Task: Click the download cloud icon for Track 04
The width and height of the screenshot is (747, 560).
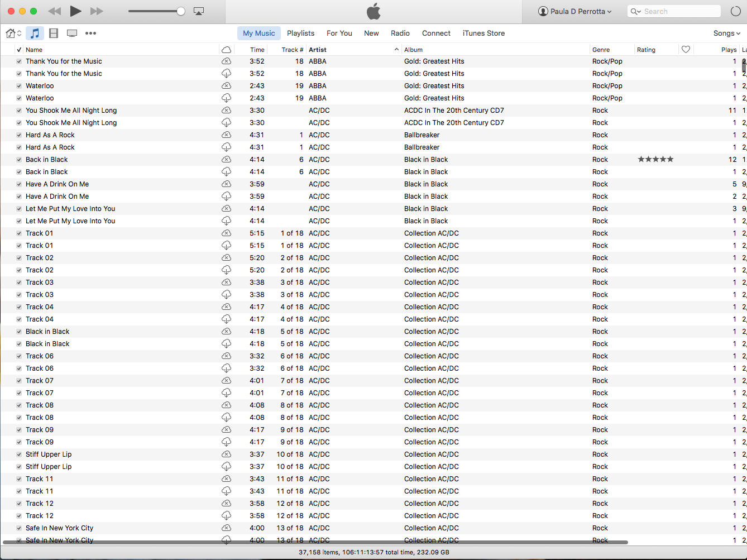Action: (226, 319)
